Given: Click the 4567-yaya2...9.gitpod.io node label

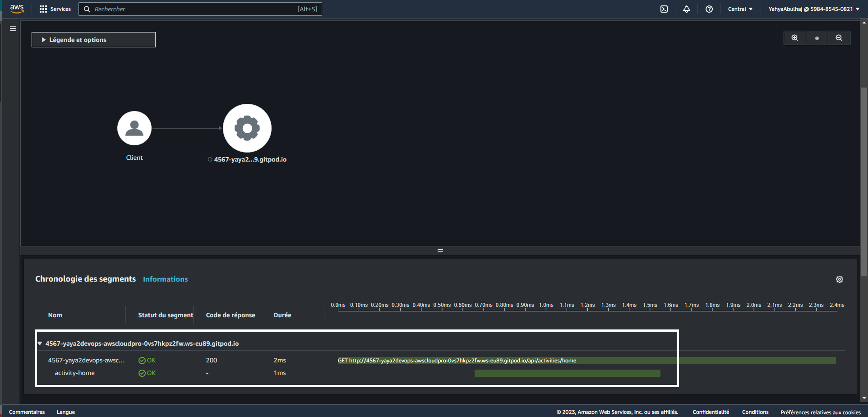Looking at the screenshot, I should 250,159.
